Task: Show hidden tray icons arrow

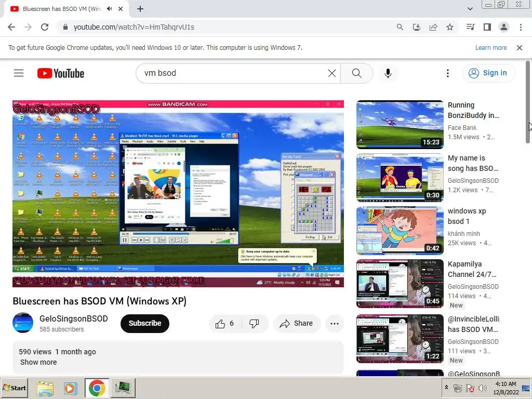Action: [x=446, y=388]
